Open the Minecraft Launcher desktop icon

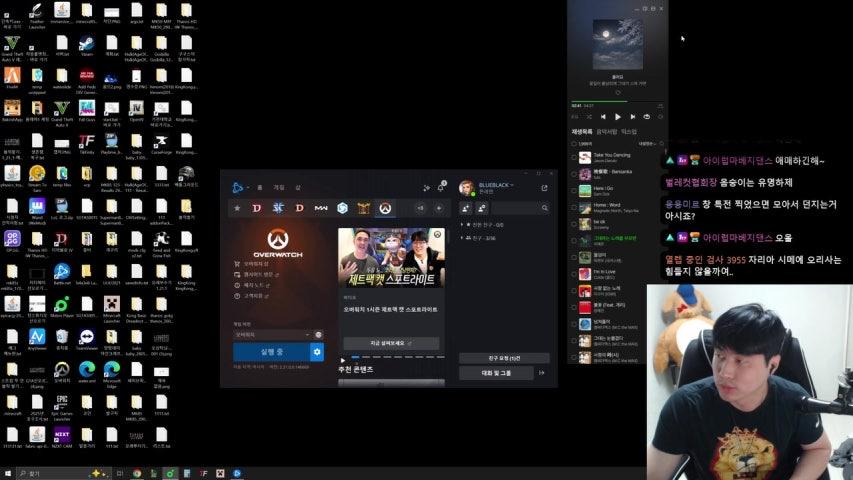click(x=112, y=308)
